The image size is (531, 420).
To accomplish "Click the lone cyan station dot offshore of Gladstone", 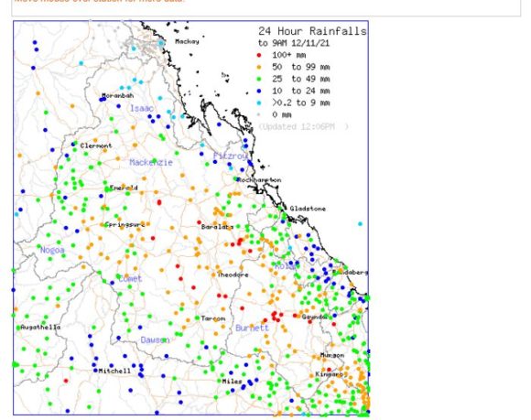I will (x=360, y=223).
